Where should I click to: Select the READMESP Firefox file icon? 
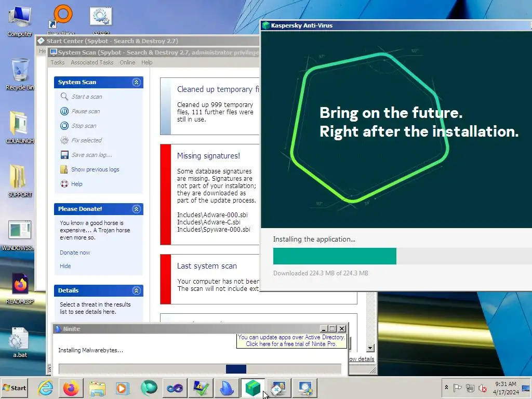click(19, 288)
